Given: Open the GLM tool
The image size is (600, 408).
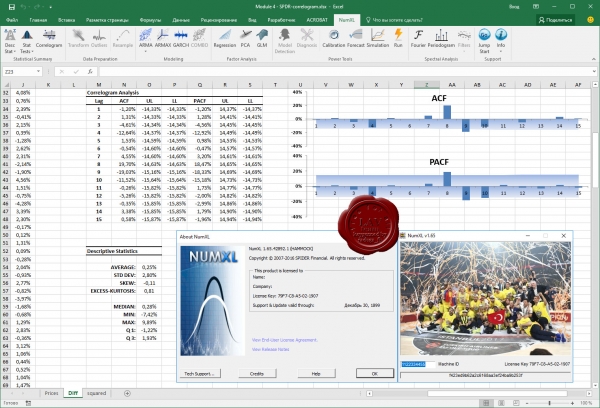Looking at the screenshot, I should pos(262,39).
